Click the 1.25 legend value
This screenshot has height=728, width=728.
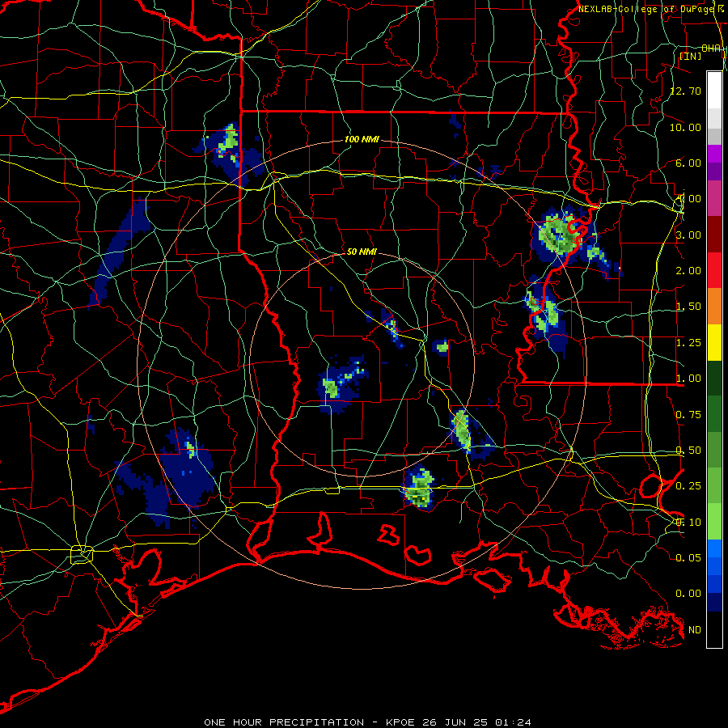click(688, 343)
